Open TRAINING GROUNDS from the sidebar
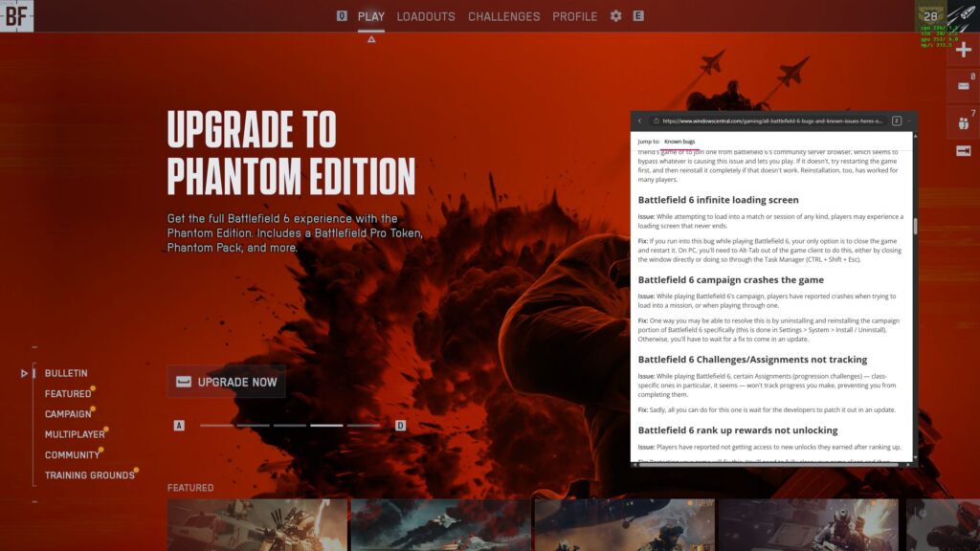The height and width of the screenshot is (551, 980). tap(89, 474)
